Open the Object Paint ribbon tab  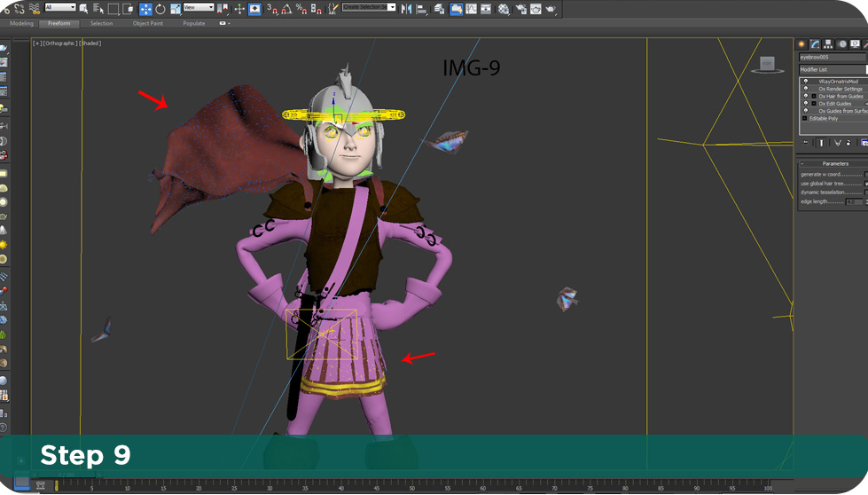pyautogui.click(x=147, y=24)
